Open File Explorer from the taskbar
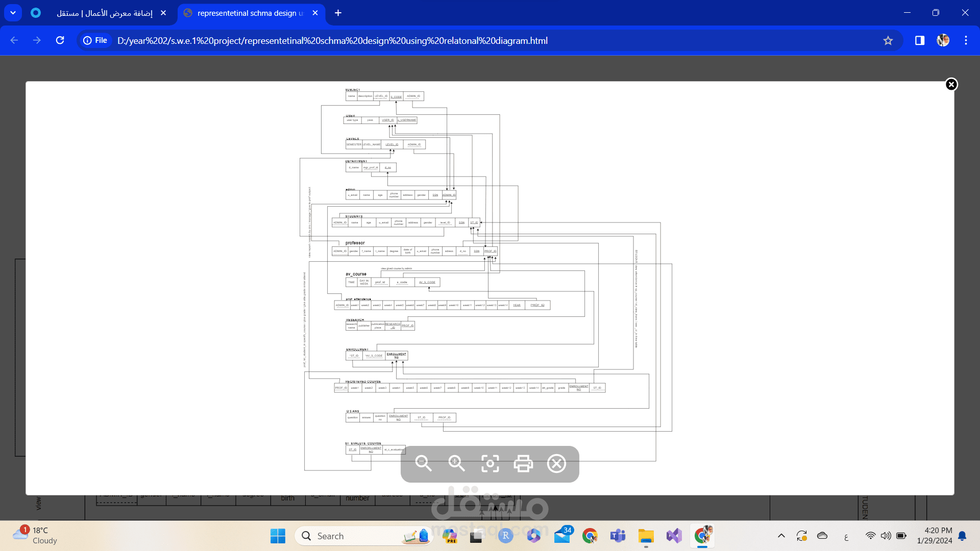980x551 pixels. coord(646,536)
